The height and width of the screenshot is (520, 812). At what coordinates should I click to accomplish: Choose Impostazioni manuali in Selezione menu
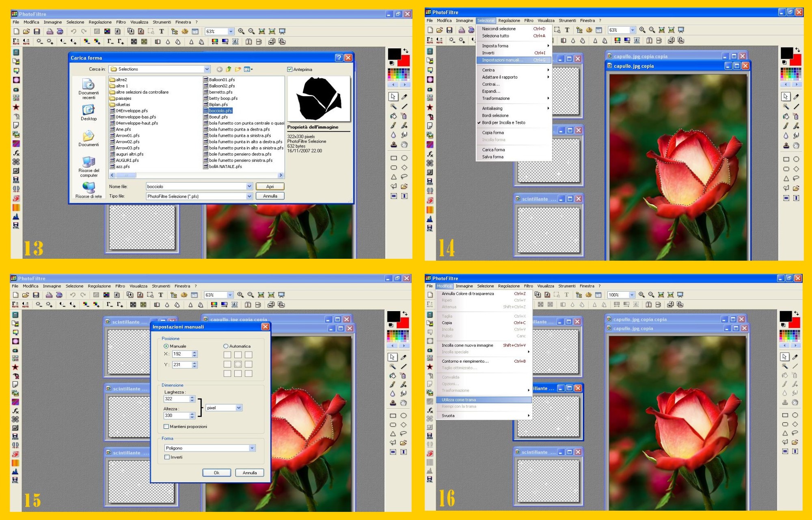pyautogui.click(x=502, y=60)
